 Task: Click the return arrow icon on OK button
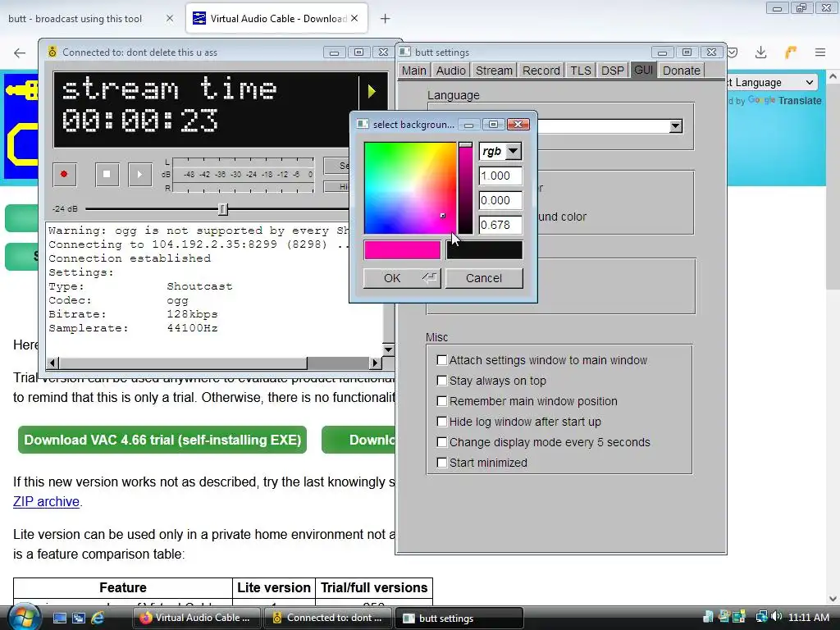(x=429, y=277)
